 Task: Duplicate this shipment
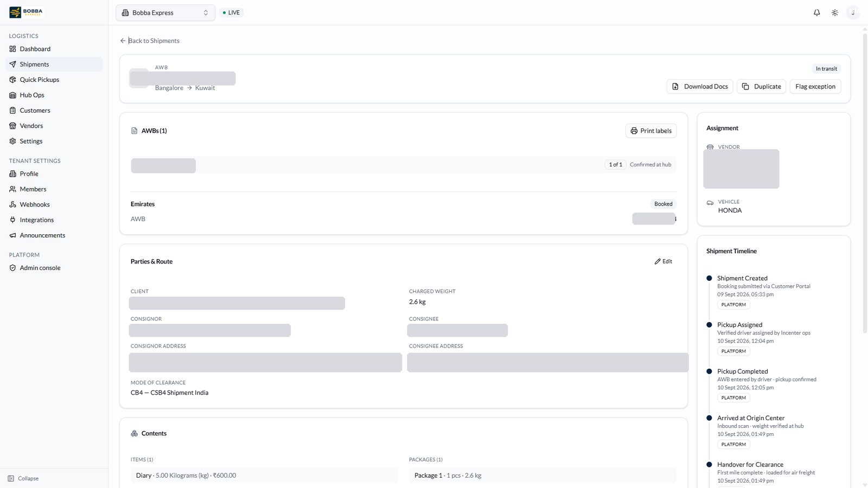(x=761, y=86)
